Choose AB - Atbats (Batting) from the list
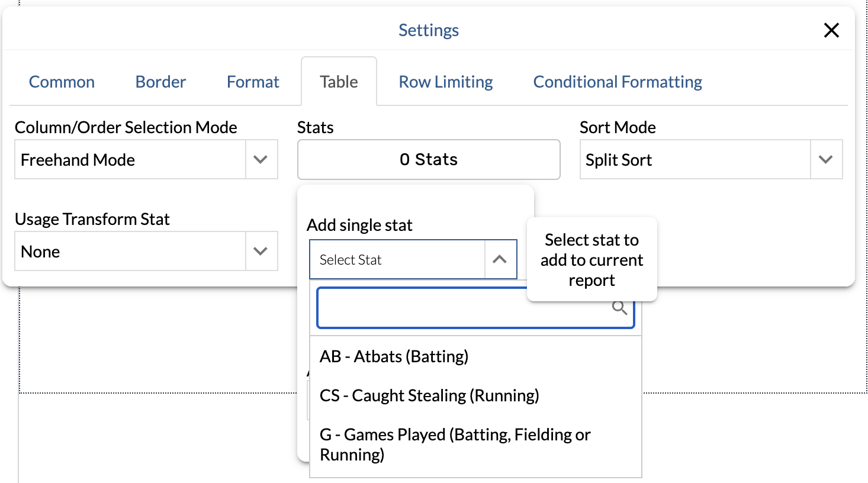The width and height of the screenshot is (868, 483). click(x=394, y=356)
